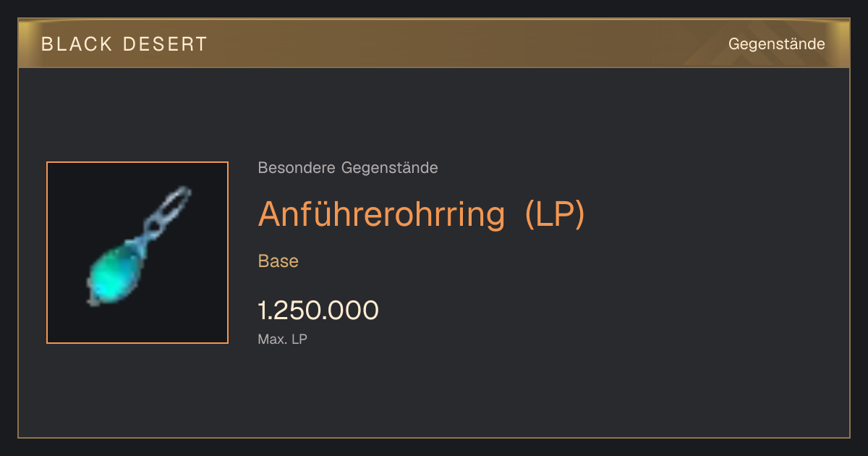Click the Base grade label
Image resolution: width=868 pixels, height=456 pixels.
[278, 261]
